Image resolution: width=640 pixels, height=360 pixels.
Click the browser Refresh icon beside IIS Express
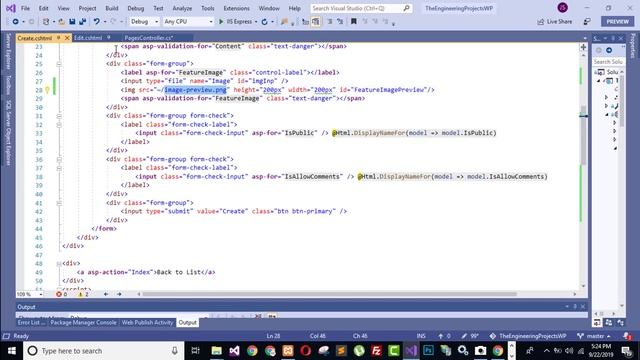point(264,22)
